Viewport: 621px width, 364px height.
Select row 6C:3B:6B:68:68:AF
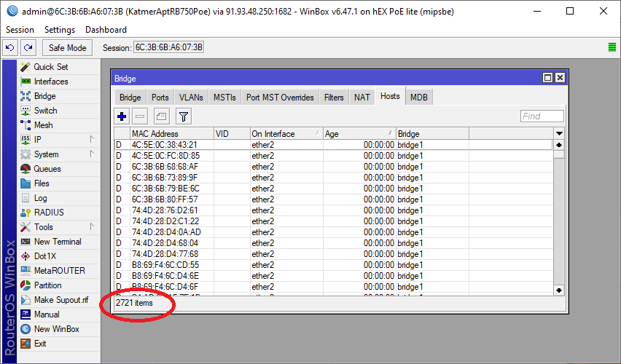[x=334, y=167]
